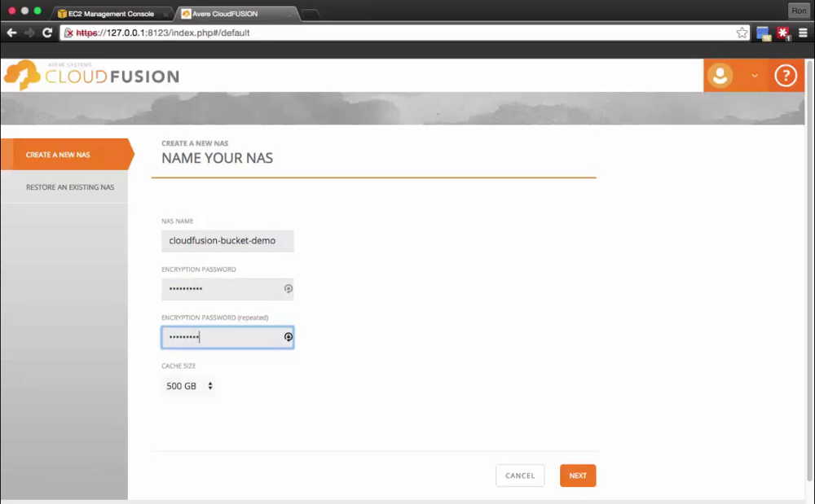Image resolution: width=815 pixels, height=504 pixels.
Task: Click the browser reload icon
Action: pyautogui.click(x=46, y=33)
